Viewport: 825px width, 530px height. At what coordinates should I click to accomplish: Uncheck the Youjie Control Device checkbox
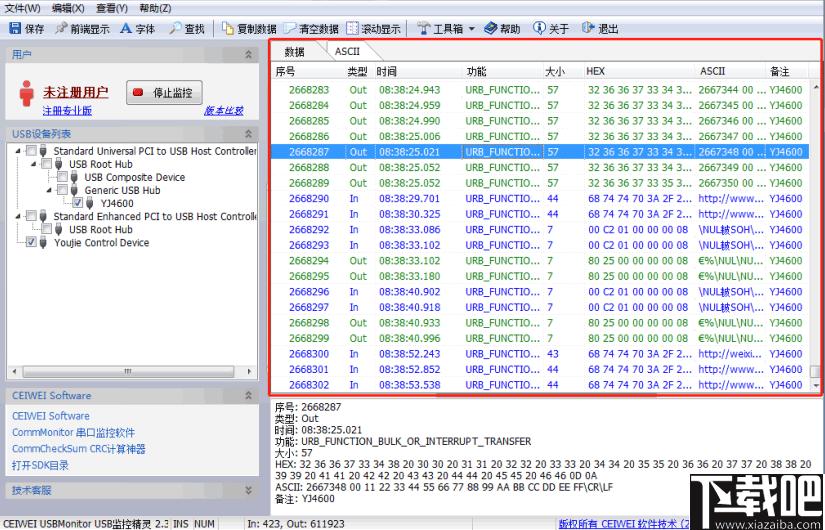pos(31,242)
